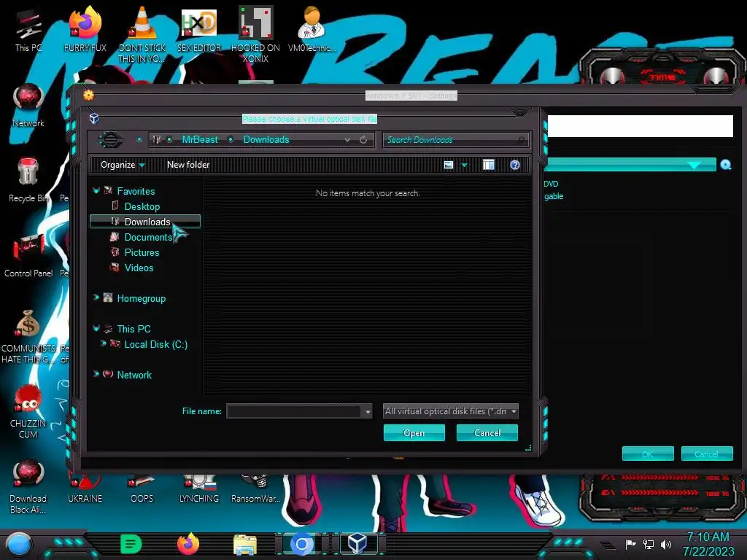Screen dimensions: 747x560
Task: Click the dialog corner grip handle
Action: (528, 448)
